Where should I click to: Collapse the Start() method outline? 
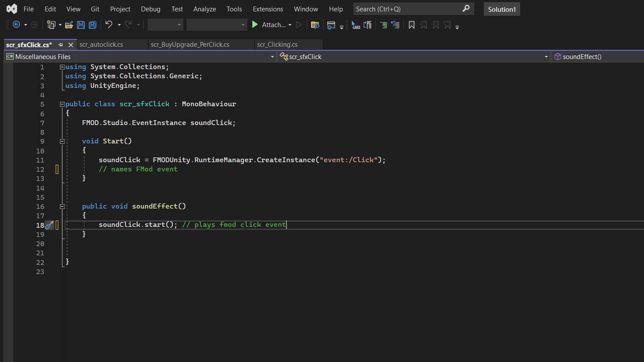(x=62, y=141)
